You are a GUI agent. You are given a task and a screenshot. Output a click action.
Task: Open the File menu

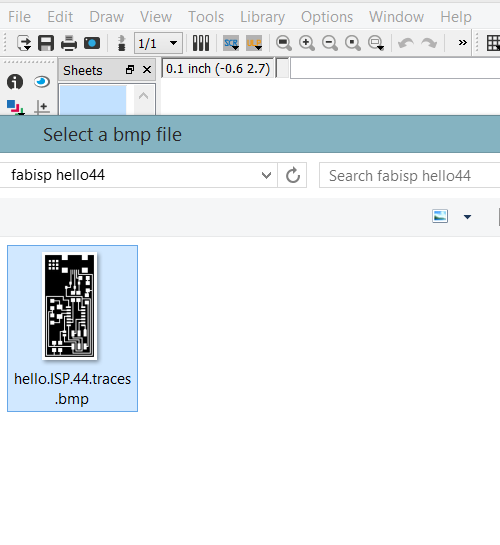(19, 17)
